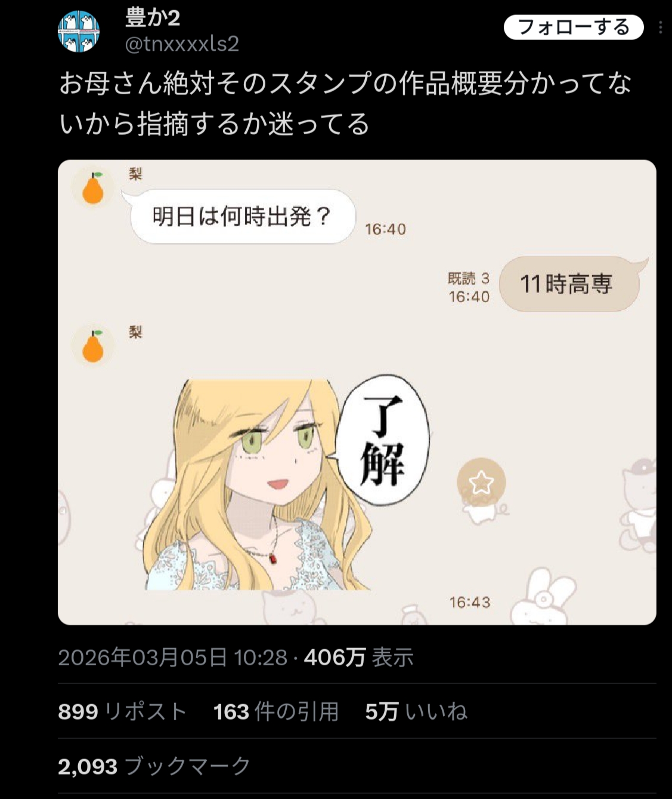Tap the first pear avatar icon beside 梨
The image size is (672, 799).
93,187
